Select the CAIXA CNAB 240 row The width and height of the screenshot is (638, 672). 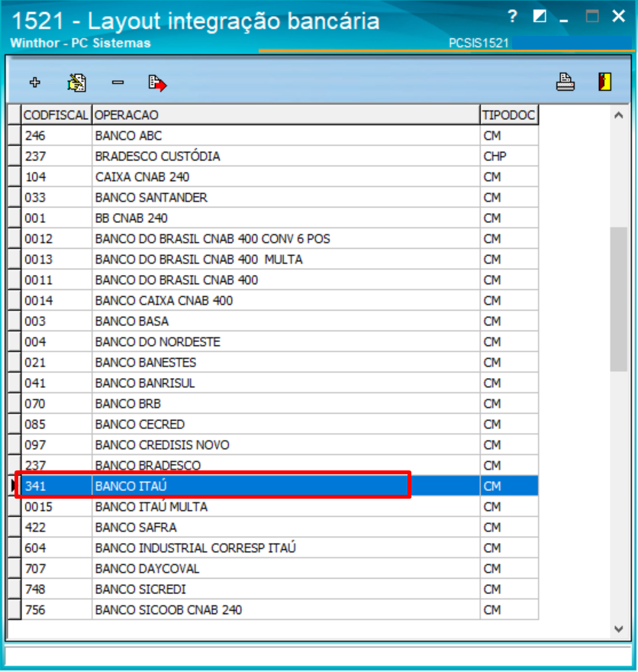pyautogui.click(x=272, y=176)
